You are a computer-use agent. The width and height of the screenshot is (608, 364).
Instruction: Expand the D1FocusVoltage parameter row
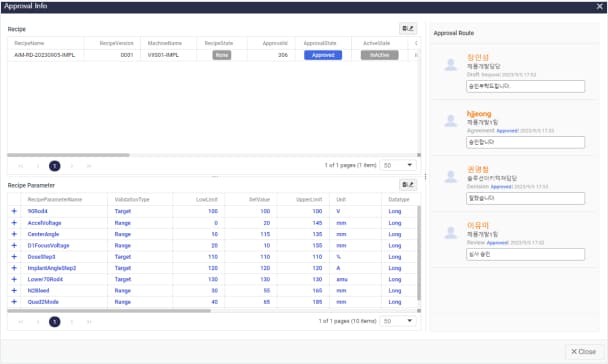[x=14, y=245]
